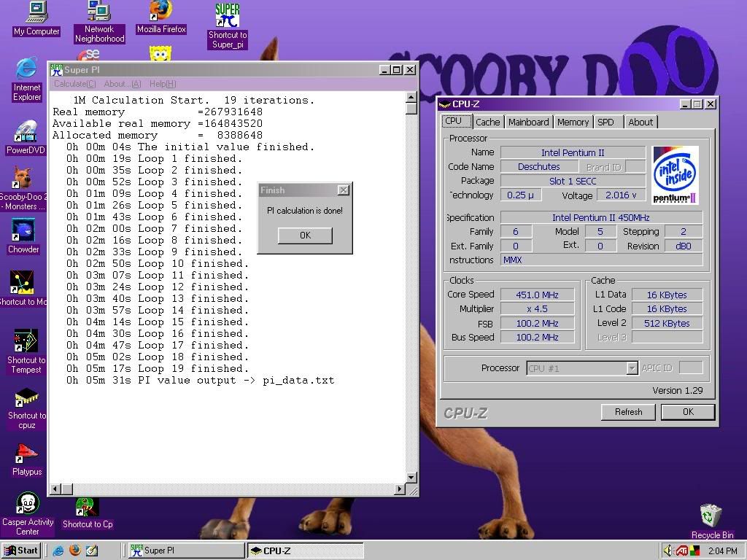
Task: Click the 'PI value output -> pi_data.txt' line
Action: click(x=200, y=381)
